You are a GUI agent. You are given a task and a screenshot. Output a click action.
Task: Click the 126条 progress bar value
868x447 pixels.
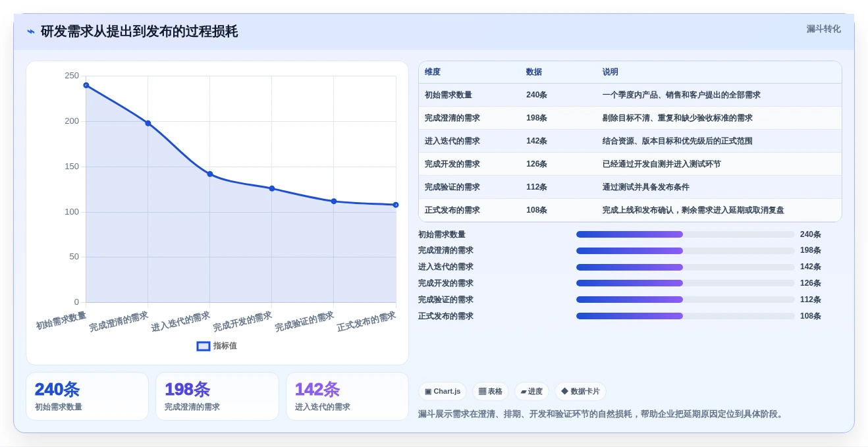(811, 283)
